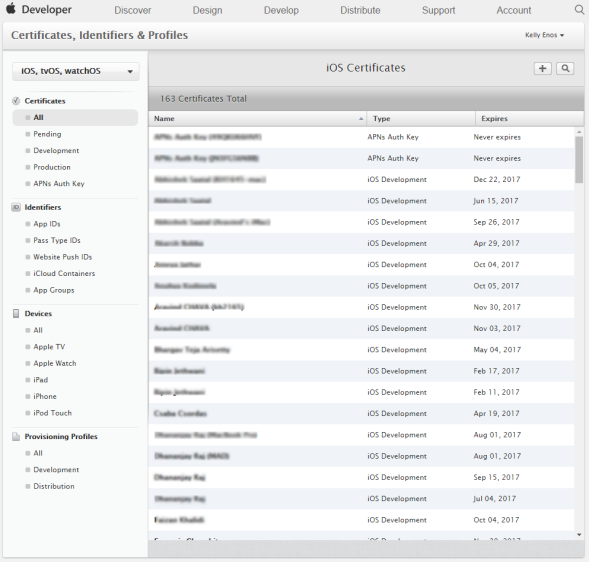Sort by the Name column header
Viewport: 589px width, 562px height.
click(x=258, y=118)
